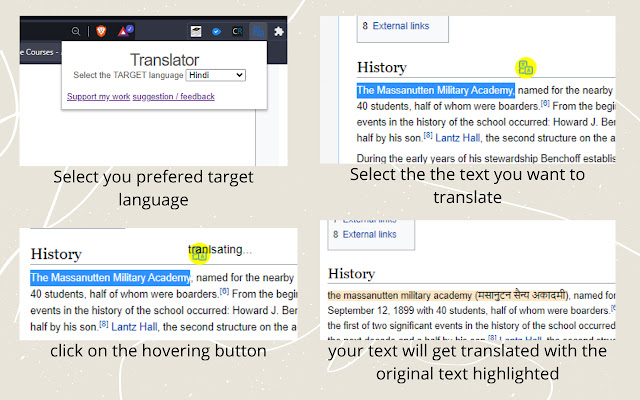Click the line 'the first of two significant events'
This screenshot has width=640, height=400.
pyautogui.click(x=471, y=326)
